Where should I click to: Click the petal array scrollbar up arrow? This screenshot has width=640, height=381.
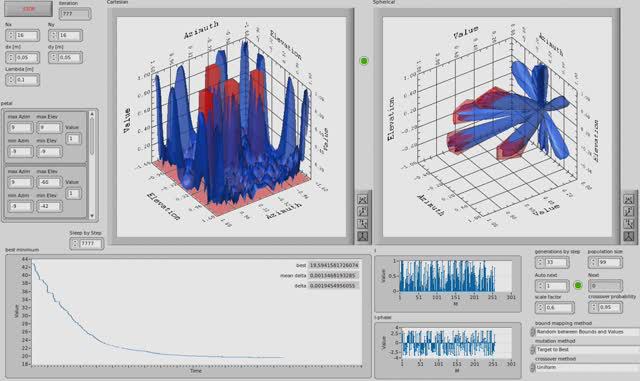[x=92, y=115]
